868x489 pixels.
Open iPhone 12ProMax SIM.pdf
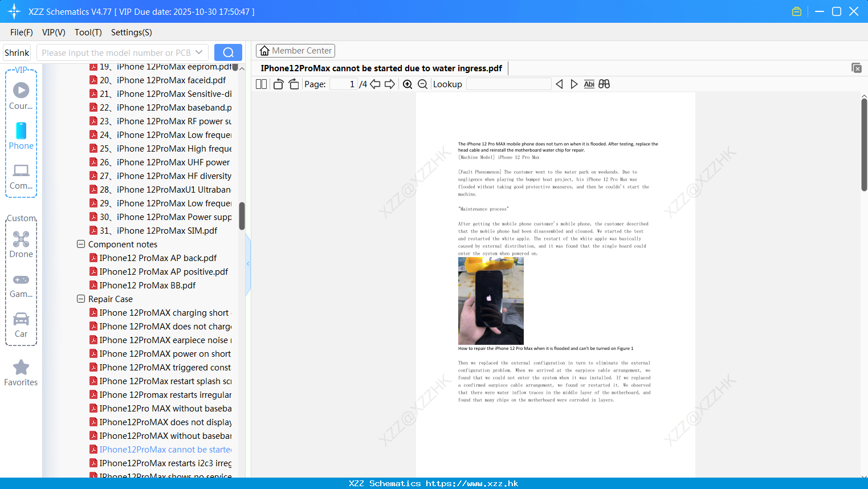(154, 231)
